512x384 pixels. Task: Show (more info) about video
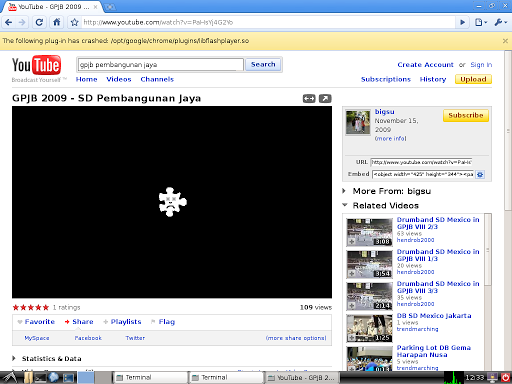coord(390,138)
